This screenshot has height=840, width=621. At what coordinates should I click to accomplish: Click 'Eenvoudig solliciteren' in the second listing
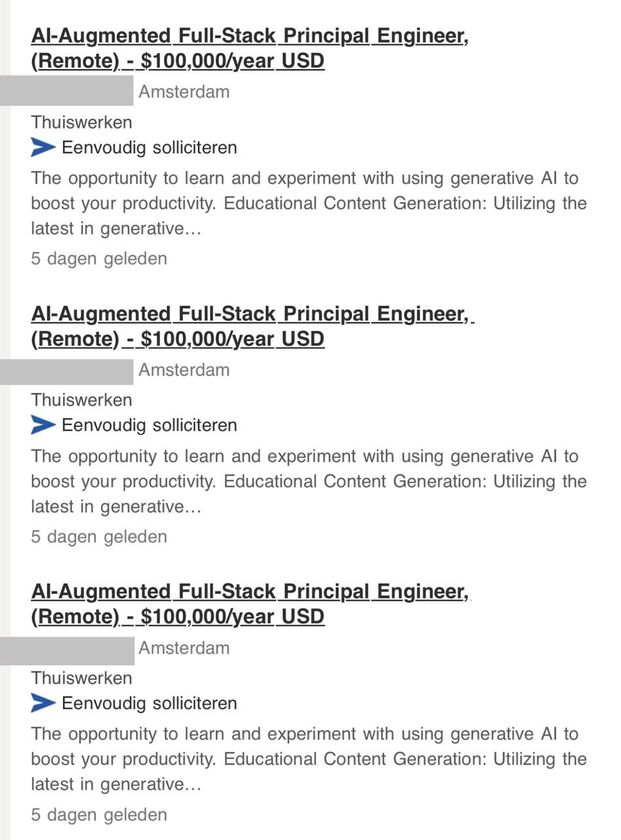coord(149,425)
